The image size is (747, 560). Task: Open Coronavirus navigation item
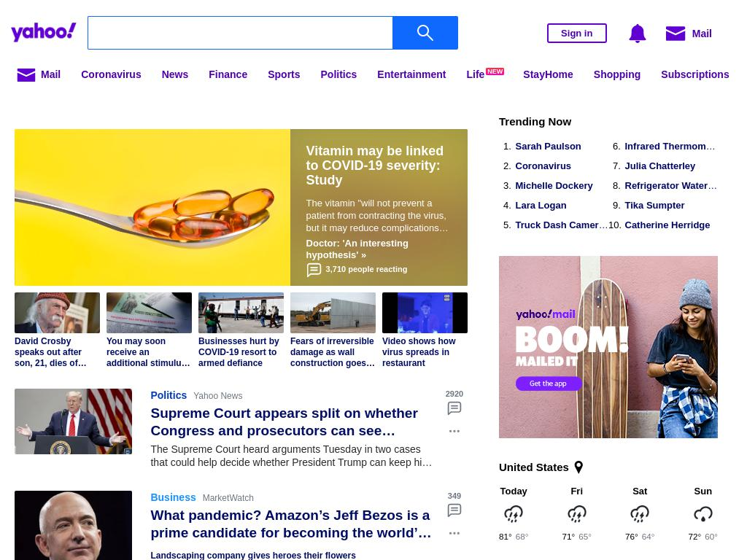(x=111, y=75)
